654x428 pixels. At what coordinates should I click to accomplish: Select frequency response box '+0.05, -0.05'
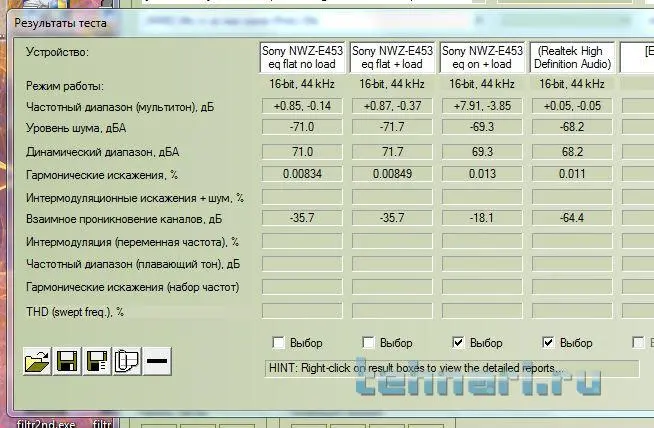click(572, 106)
